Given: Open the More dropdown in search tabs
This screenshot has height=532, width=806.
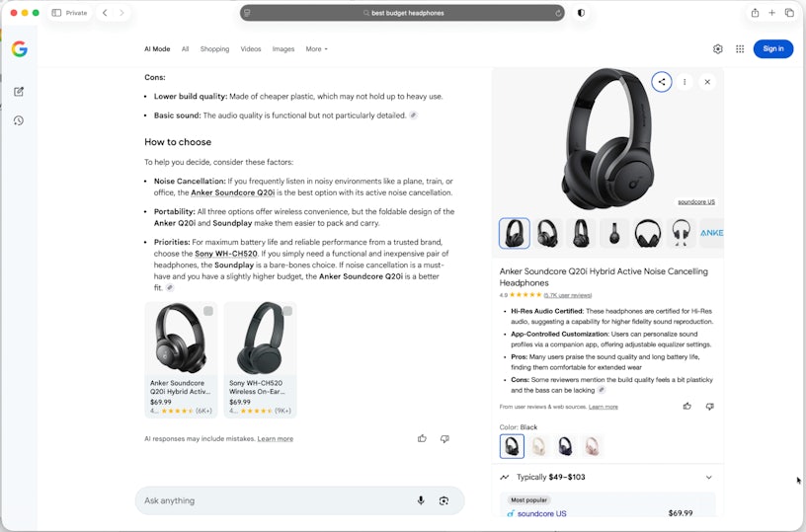Looking at the screenshot, I should (x=316, y=49).
